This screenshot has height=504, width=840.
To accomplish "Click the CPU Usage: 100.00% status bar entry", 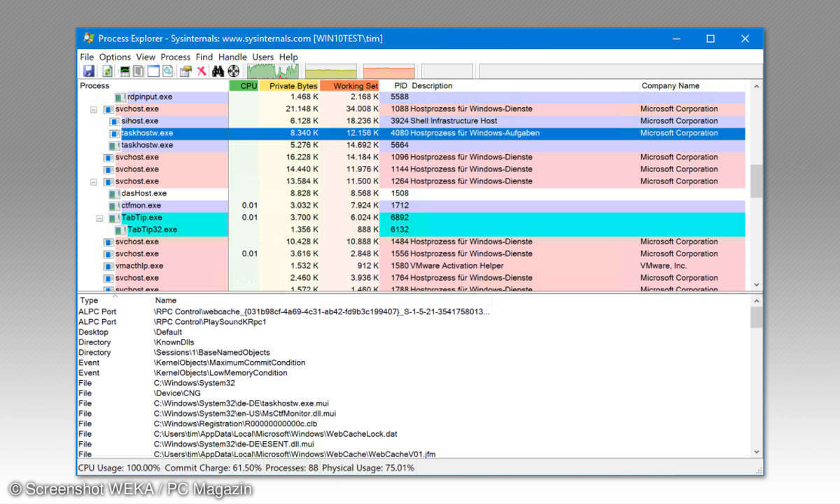I will pyautogui.click(x=119, y=468).
